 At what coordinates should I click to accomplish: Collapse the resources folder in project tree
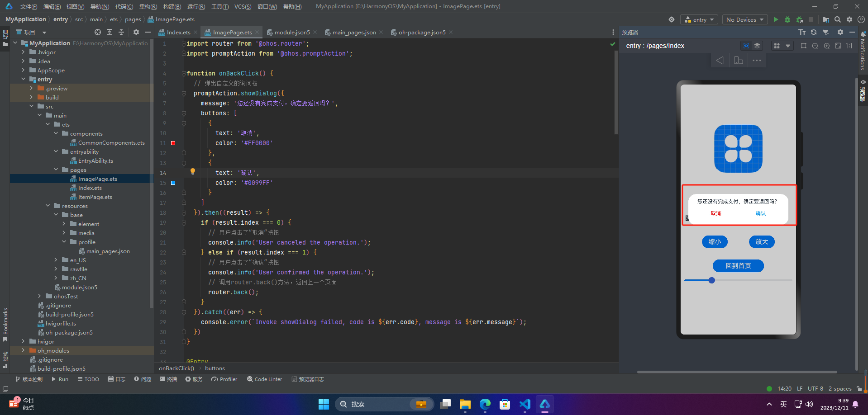pyautogui.click(x=48, y=206)
